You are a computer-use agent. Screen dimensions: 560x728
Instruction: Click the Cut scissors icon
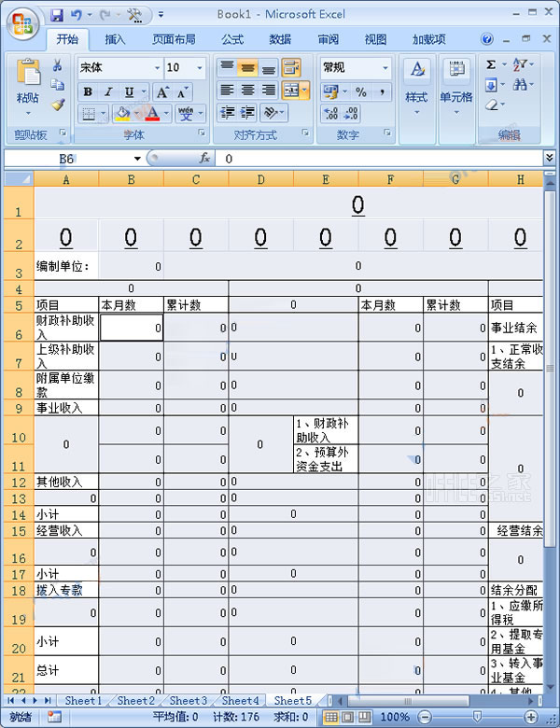pos(58,66)
